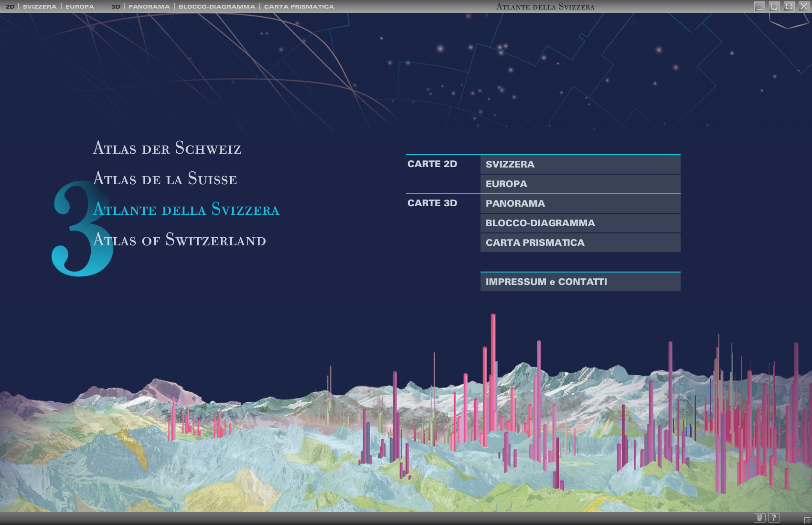The image size is (812, 525).
Task: Launch the CARTA PRISMATICA 3D button
Action: click(580, 242)
